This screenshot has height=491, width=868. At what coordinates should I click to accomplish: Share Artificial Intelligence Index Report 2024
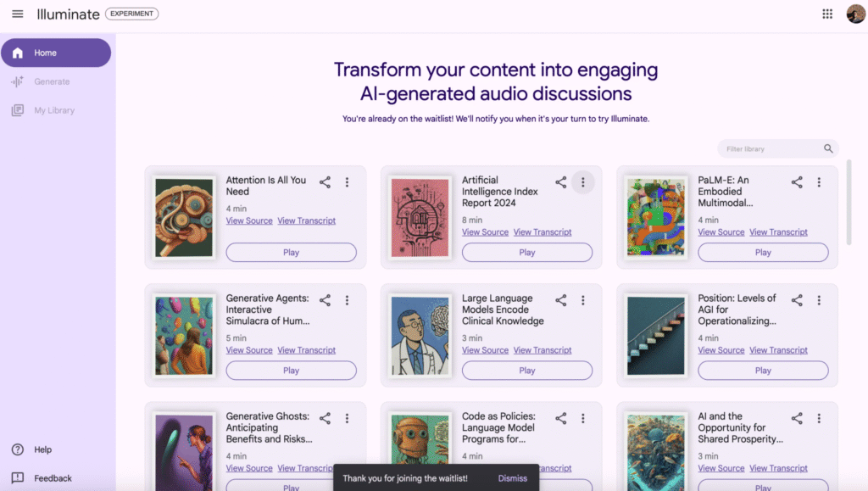pyautogui.click(x=561, y=182)
